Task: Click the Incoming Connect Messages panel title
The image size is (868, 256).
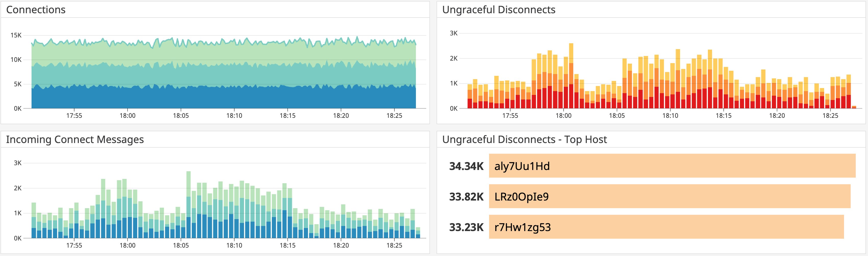Action: point(75,139)
